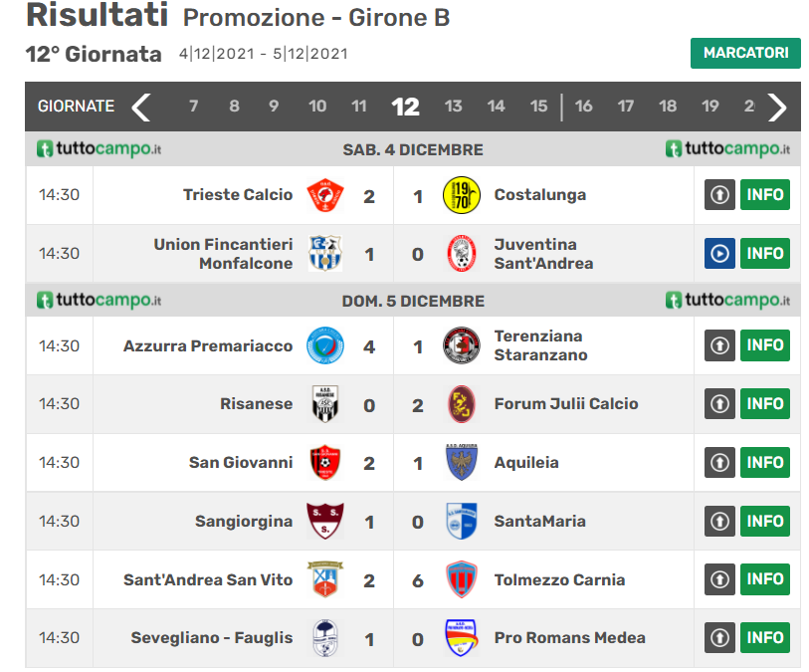Open INFO for Sevegliano - Fauglis match
The width and height of the screenshot is (809, 672).
tap(764, 638)
